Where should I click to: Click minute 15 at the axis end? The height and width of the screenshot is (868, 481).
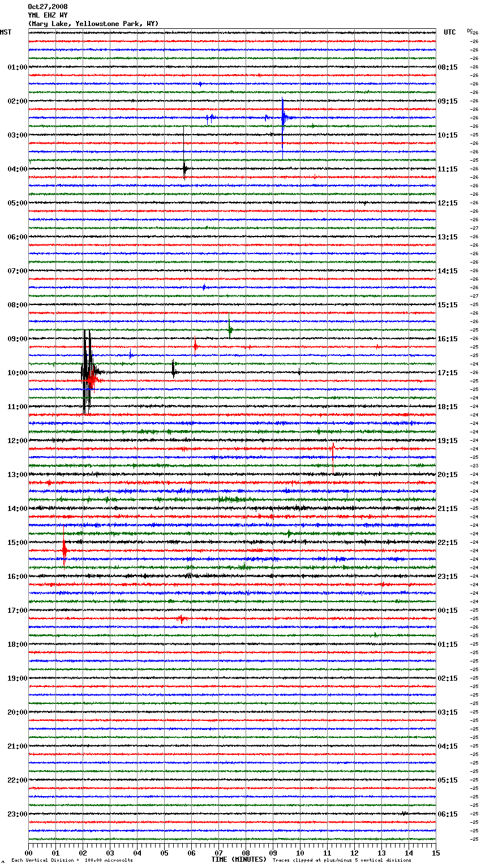pos(436,853)
